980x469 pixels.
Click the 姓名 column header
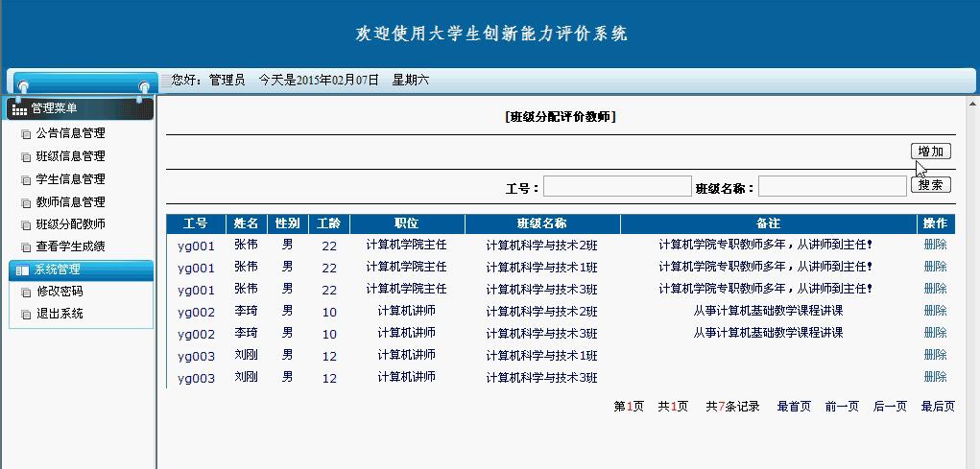point(247,223)
